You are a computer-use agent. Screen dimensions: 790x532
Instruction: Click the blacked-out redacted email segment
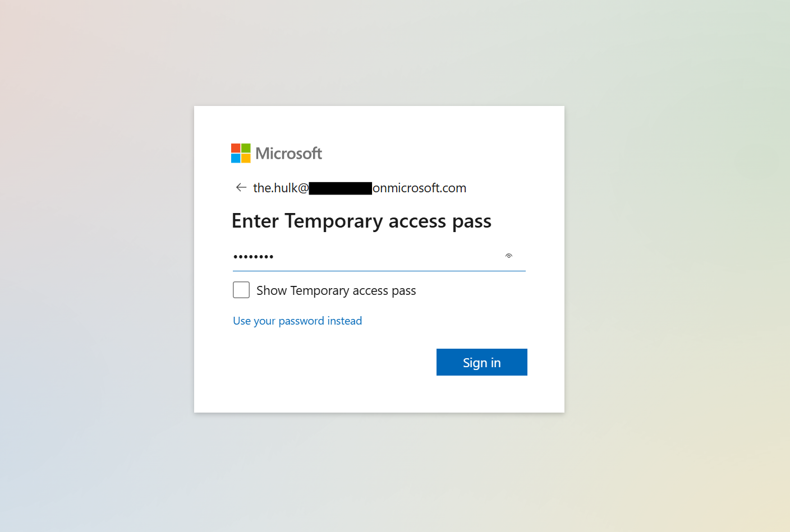pos(340,188)
